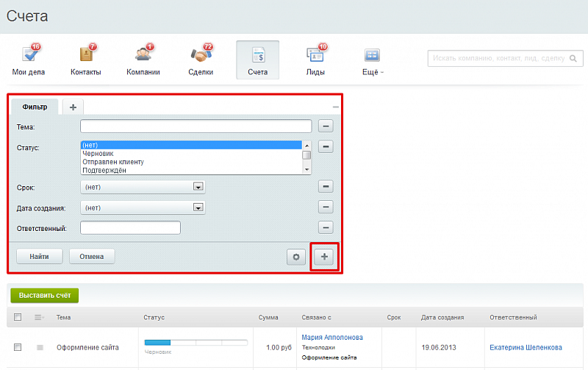Click the Найти button
This screenshot has width=588, height=370.
point(40,256)
